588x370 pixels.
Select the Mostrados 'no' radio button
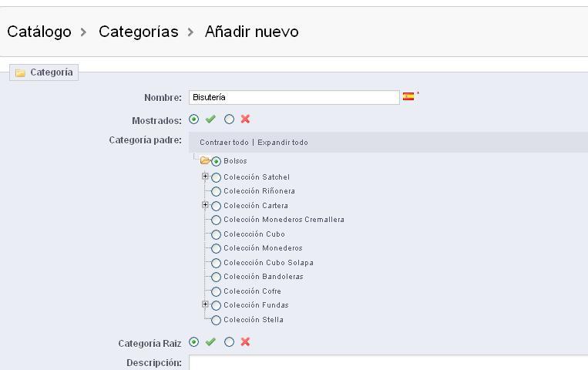click(229, 119)
